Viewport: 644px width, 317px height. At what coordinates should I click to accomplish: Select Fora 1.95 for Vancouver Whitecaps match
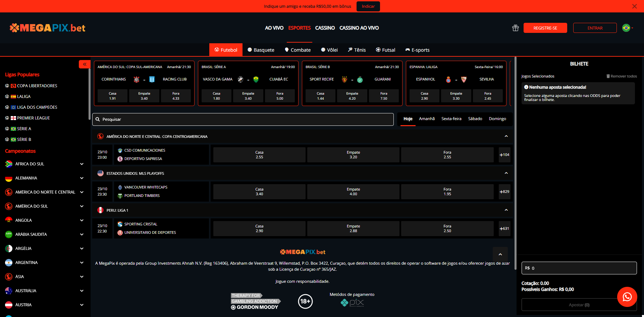tap(447, 192)
